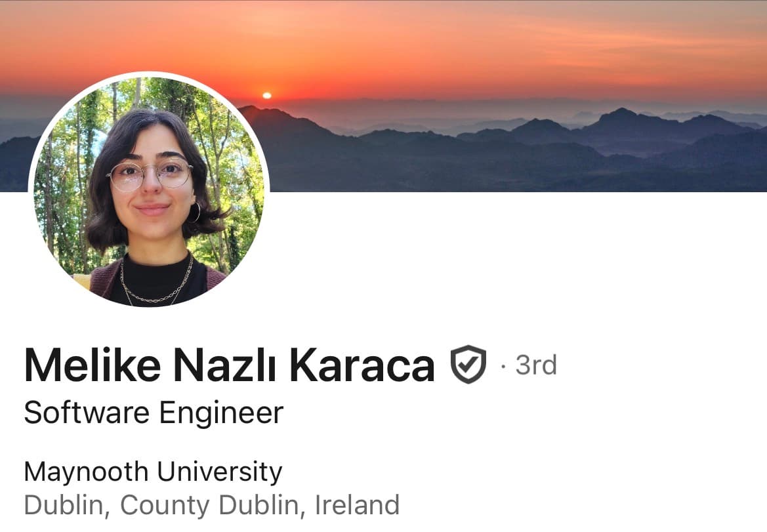767x532 pixels.
Task: Click the verification shield checkmark badge
Action: (468, 364)
